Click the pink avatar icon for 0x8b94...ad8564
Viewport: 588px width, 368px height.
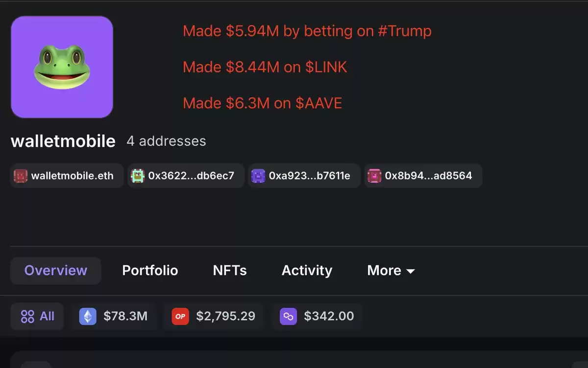[374, 176]
